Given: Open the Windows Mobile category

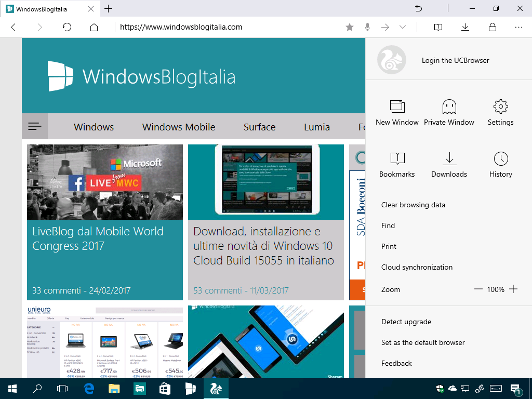Looking at the screenshot, I should (179, 127).
